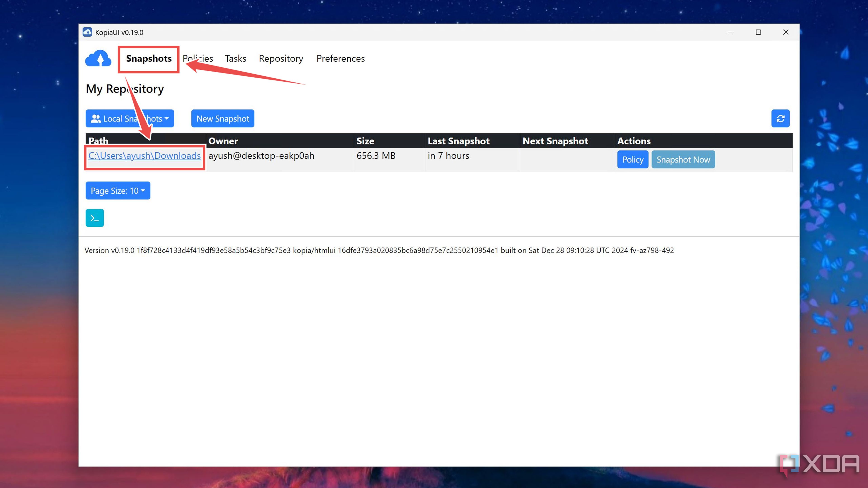
Task: Open the Kopia command-line launcher
Action: (x=94, y=218)
